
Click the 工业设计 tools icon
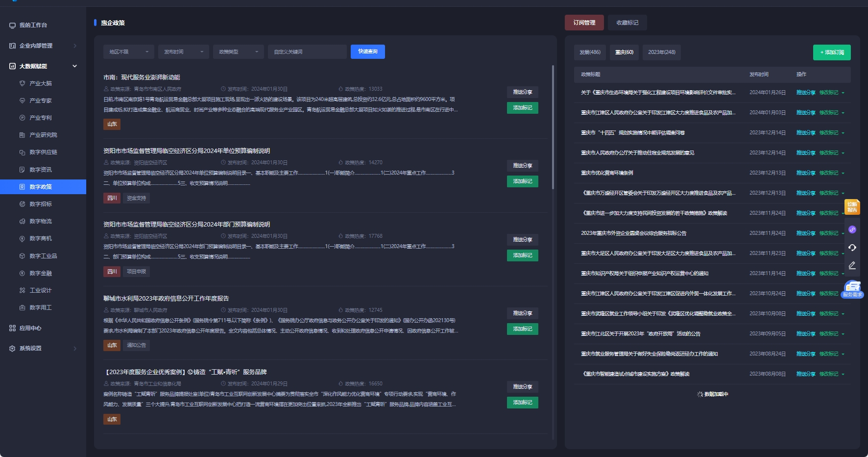click(x=22, y=290)
